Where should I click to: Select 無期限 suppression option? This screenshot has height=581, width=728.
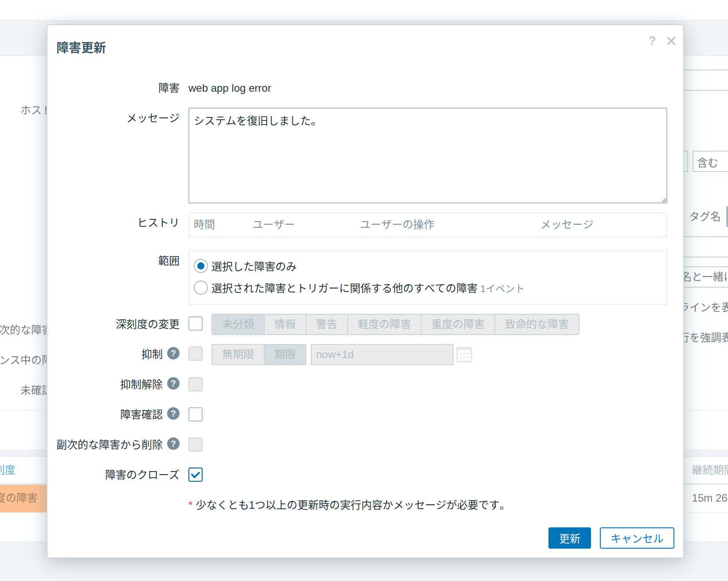click(x=238, y=355)
